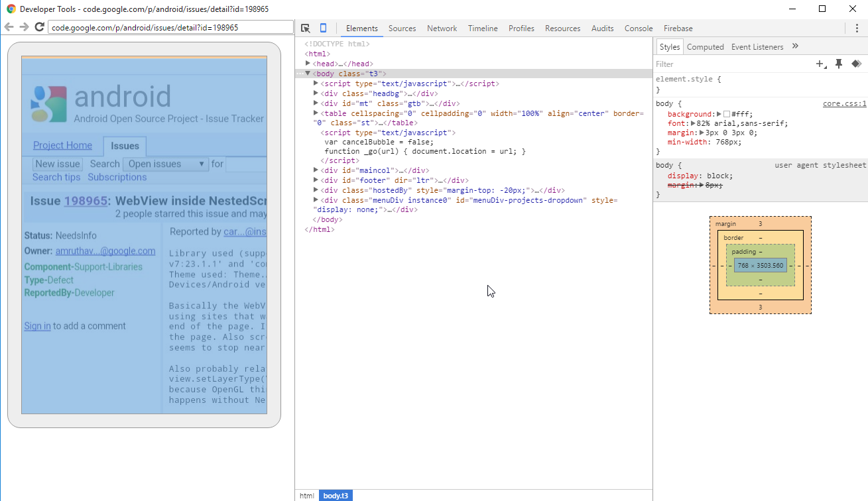Expand the head element node
This screenshot has width=868, height=501.
point(308,64)
